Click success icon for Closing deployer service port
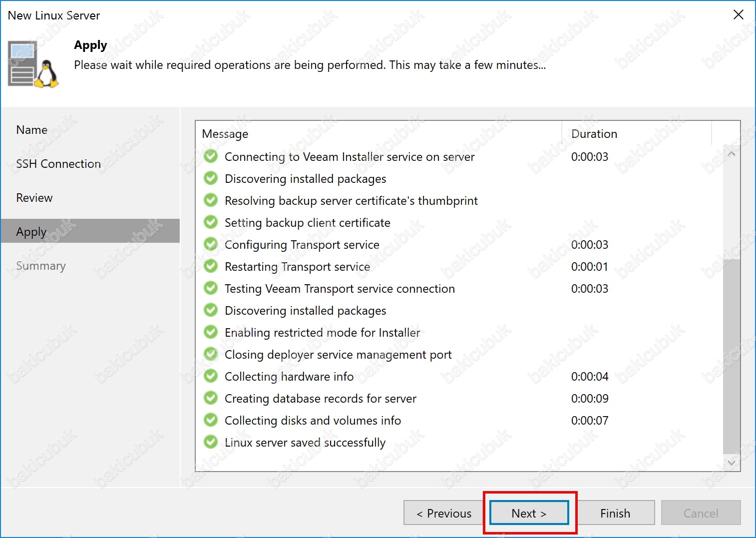Screen dimensions: 756x538 [211, 354]
